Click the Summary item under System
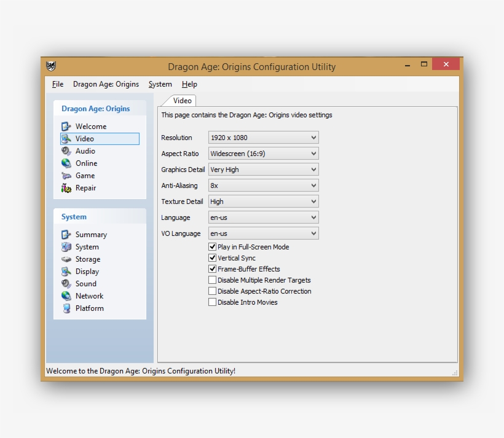504x438 pixels. (x=91, y=235)
